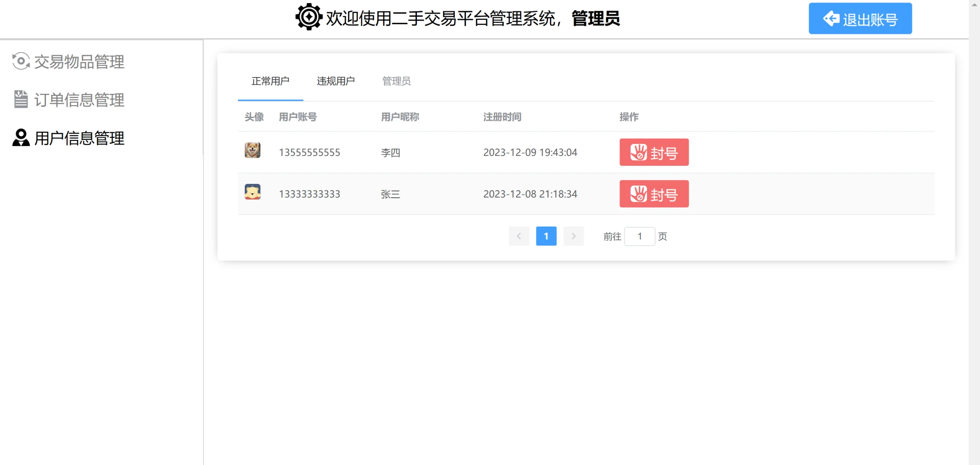This screenshot has width=980, height=465.
Task: Switch to the 违规用户 tab
Action: 336,81
